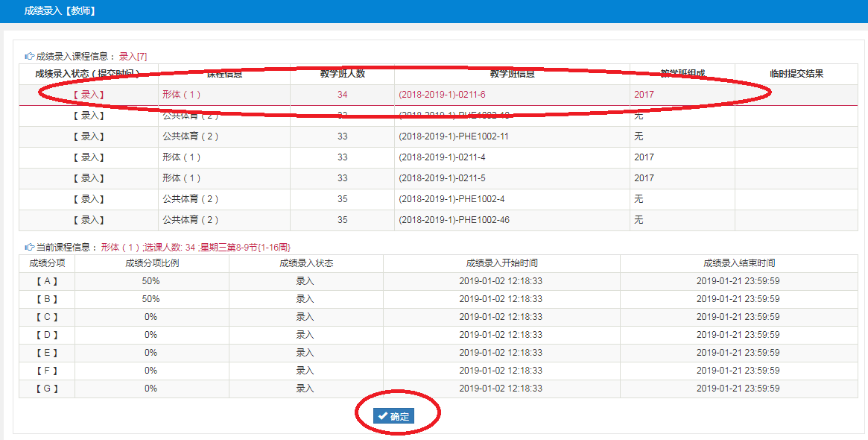The height and width of the screenshot is (440, 868).
Task: Open 【录入】 for class 0211-6
Action: 89,95
